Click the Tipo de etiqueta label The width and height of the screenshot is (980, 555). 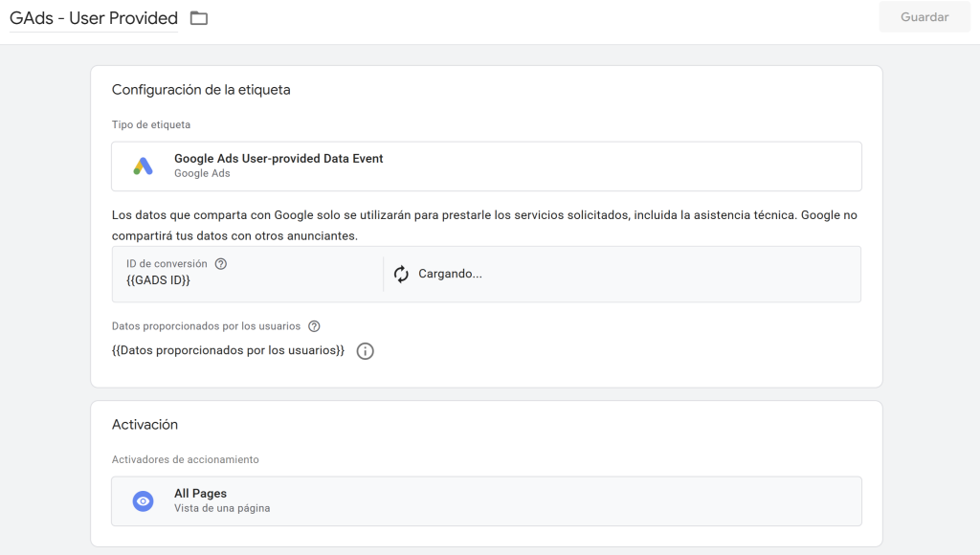click(151, 125)
